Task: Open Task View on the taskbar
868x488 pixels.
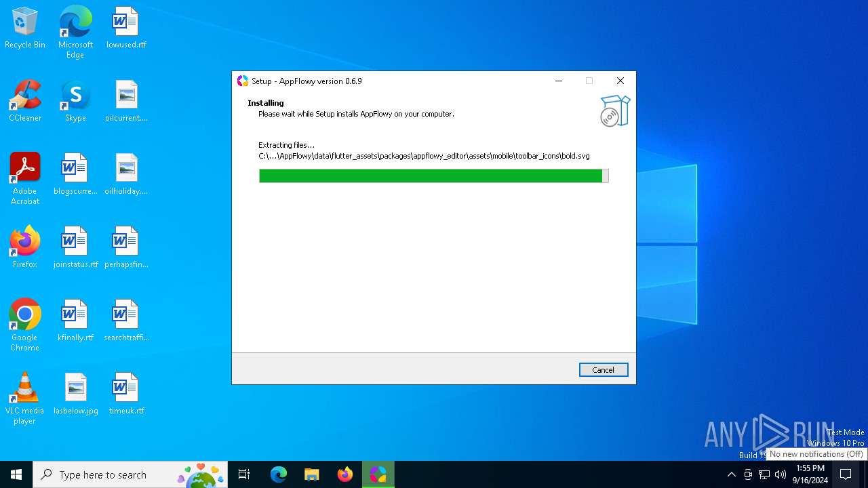Action: [x=244, y=474]
